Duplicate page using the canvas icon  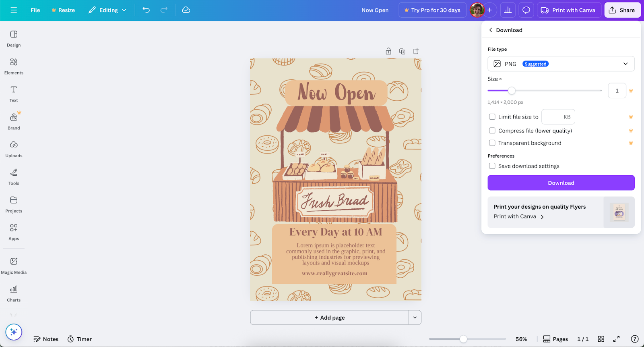(x=402, y=51)
